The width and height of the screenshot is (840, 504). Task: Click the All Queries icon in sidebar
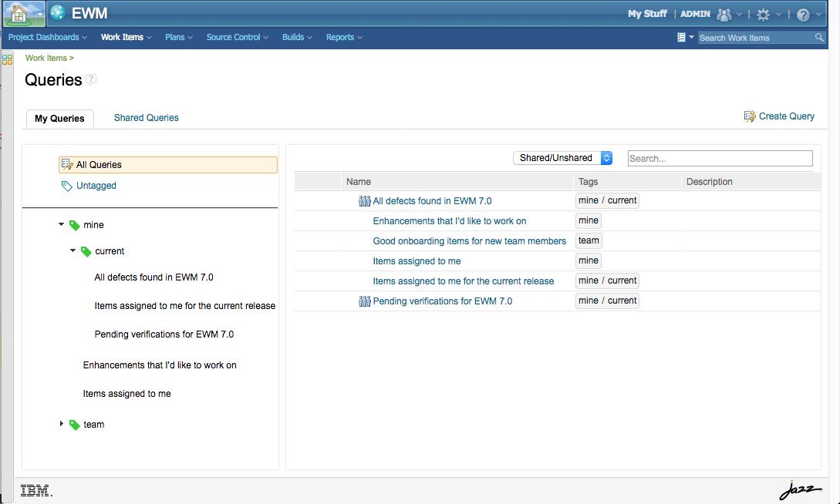(66, 164)
